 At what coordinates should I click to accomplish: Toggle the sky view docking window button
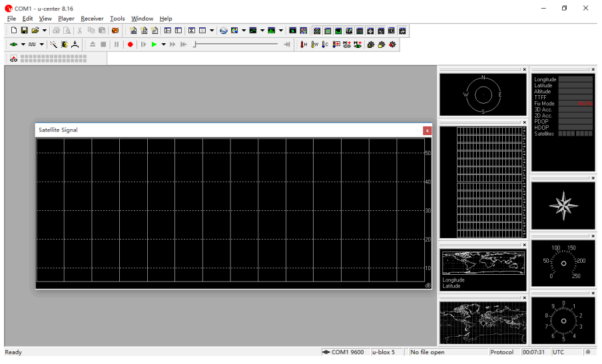[x=317, y=31]
